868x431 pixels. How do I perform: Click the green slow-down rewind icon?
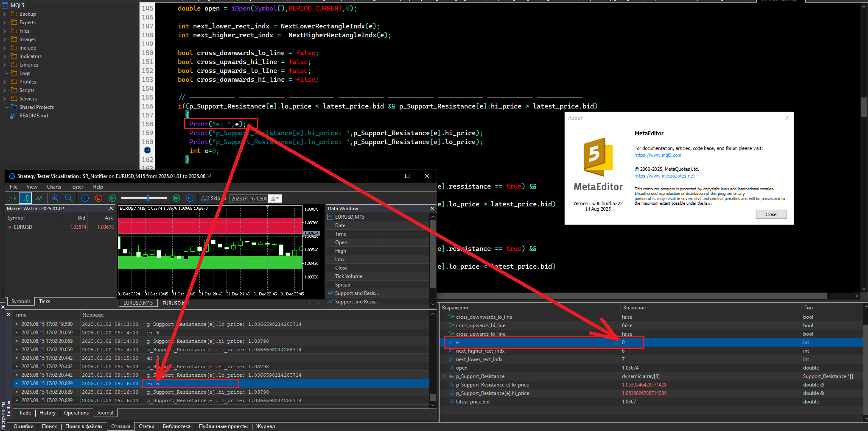[112, 198]
